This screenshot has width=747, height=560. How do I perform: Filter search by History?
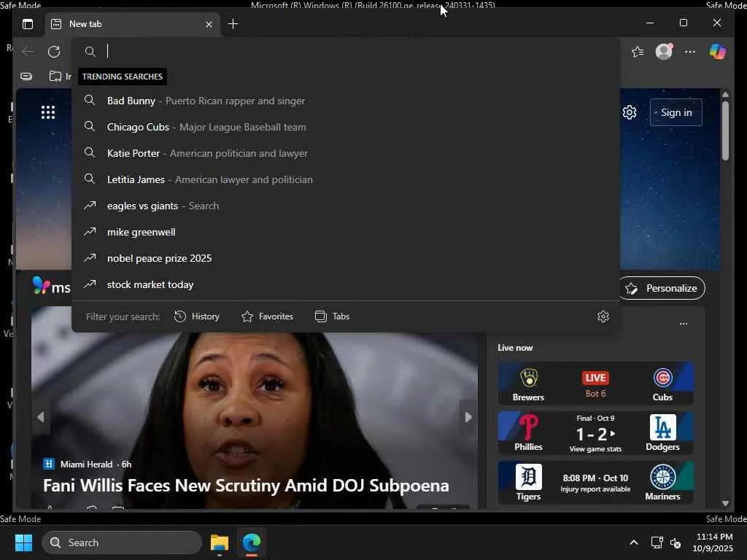tap(197, 316)
